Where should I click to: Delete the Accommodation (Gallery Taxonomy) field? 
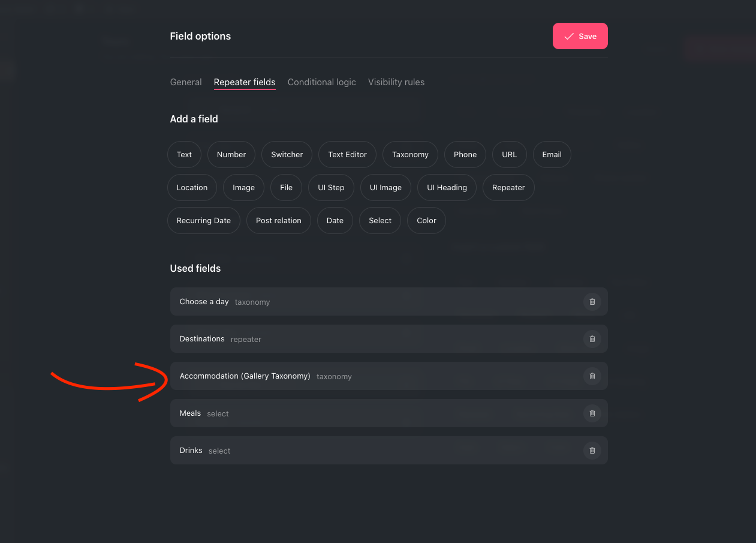(x=592, y=376)
